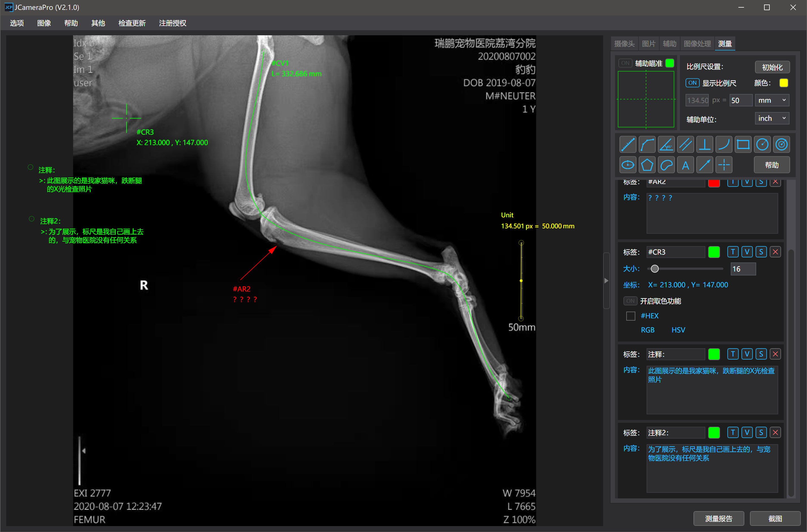Image resolution: width=807 pixels, height=532 pixels.
Task: Open the inch auxiliary unit dropdown
Action: pyautogui.click(x=772, y=119)
